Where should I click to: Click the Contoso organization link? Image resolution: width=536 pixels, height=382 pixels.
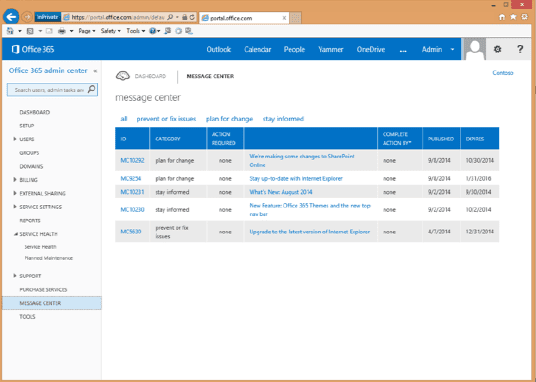pos(502,73)
